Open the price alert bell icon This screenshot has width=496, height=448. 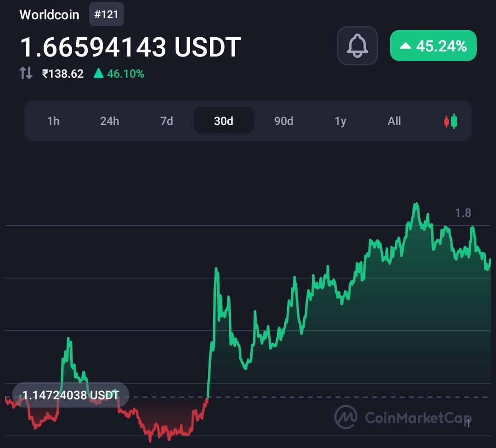click(x=357, y=45)
